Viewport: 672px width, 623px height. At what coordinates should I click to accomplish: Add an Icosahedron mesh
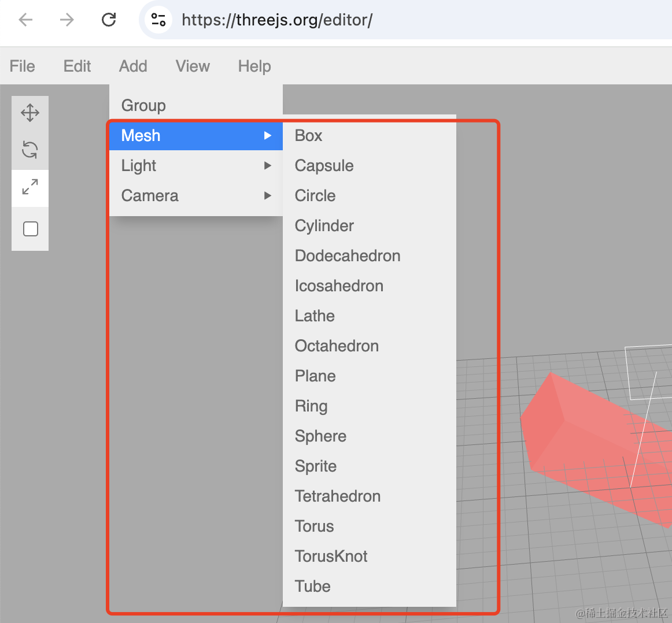tap(370, 285)
